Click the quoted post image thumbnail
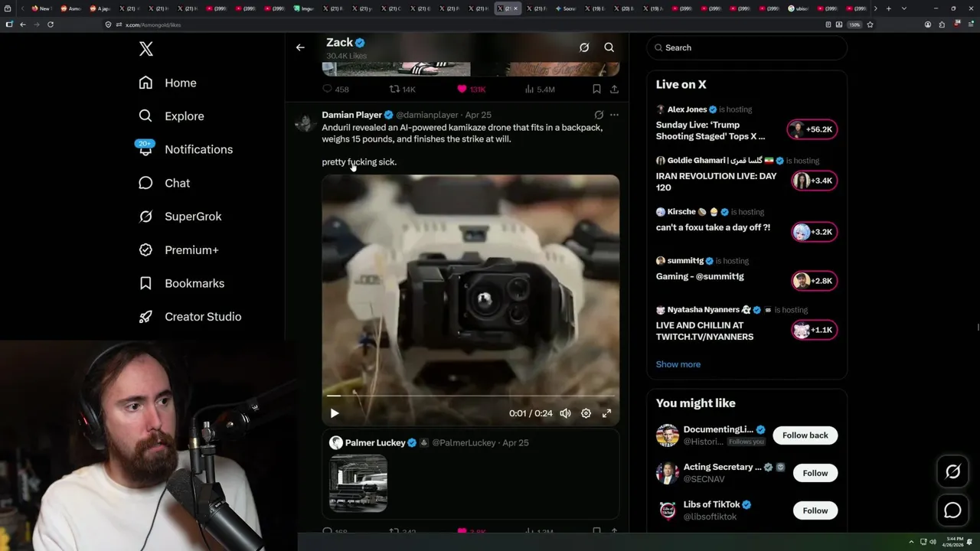 (x=358, y=483)
